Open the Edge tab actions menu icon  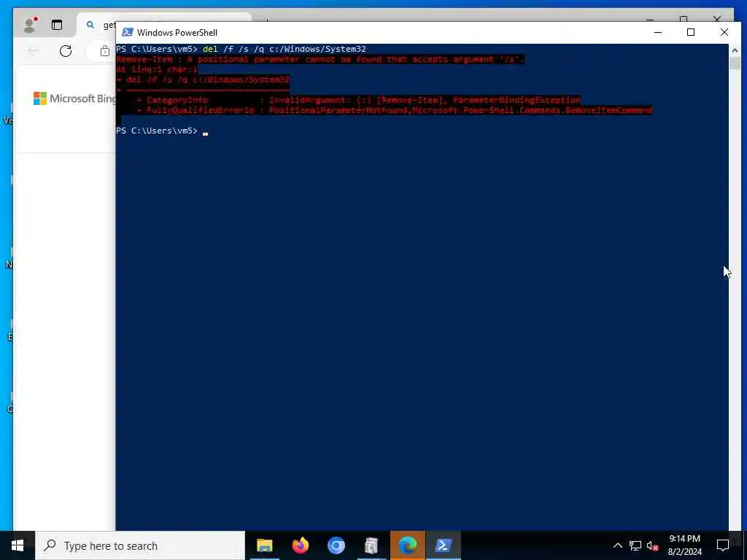click(57, 25)
